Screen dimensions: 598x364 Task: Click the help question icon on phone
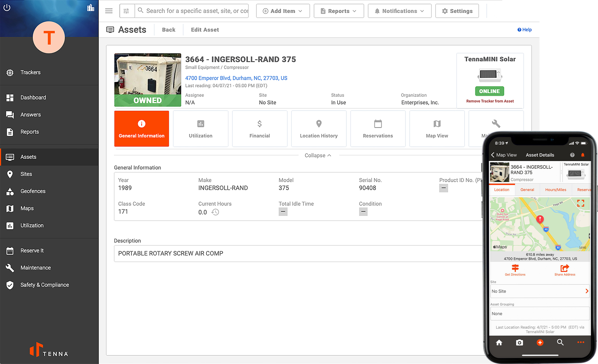[x=572, y=155]
